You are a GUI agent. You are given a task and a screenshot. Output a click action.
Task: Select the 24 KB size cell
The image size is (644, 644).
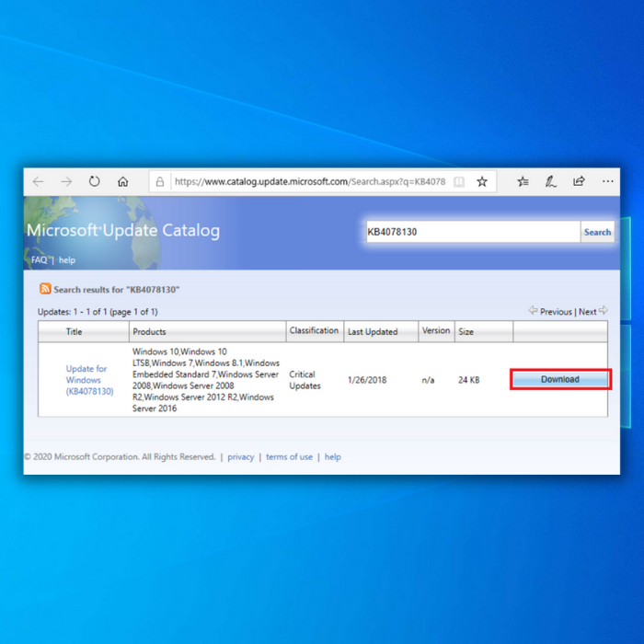coord(468,380)
